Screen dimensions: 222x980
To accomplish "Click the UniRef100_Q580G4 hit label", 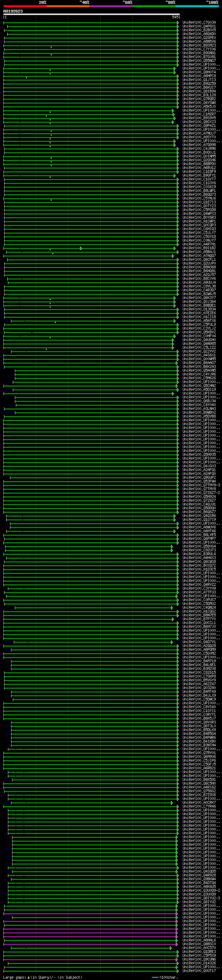I will [x=199, y=546].
